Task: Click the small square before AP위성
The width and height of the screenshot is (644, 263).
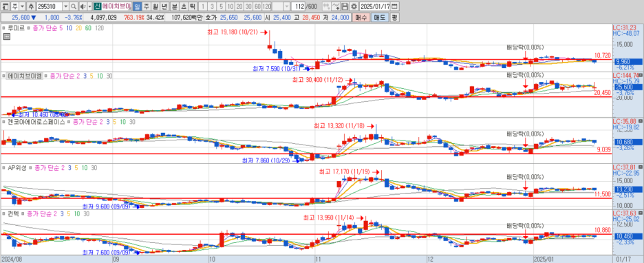Action: point(3,168)
